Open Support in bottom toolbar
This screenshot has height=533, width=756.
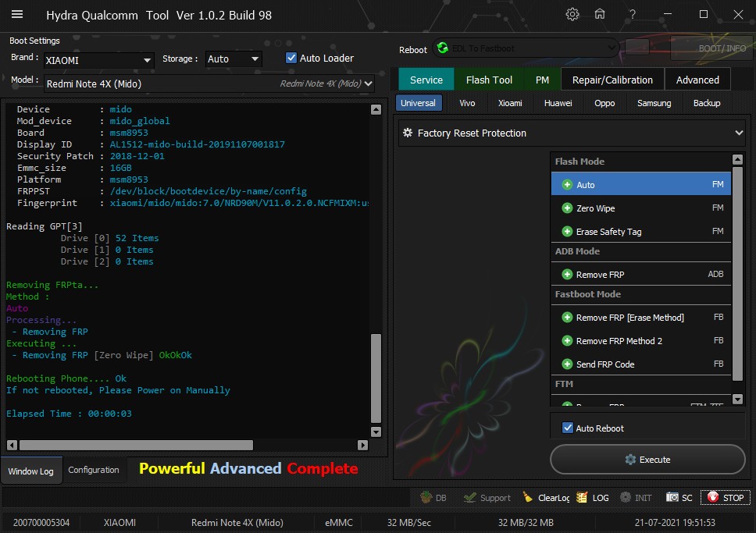(x=487, y=497)
